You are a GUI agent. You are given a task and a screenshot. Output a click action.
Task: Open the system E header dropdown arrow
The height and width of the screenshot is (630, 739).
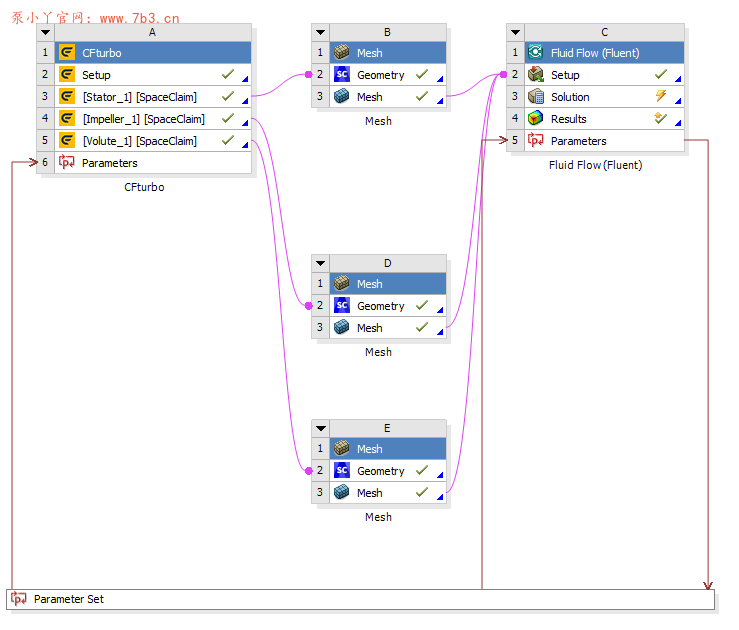click(320, 428)
